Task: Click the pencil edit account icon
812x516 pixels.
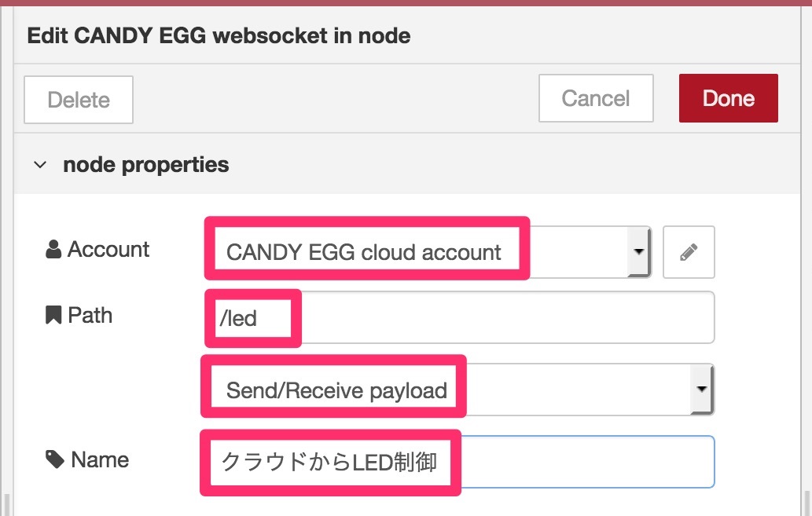Action: (x=689, y=252)
